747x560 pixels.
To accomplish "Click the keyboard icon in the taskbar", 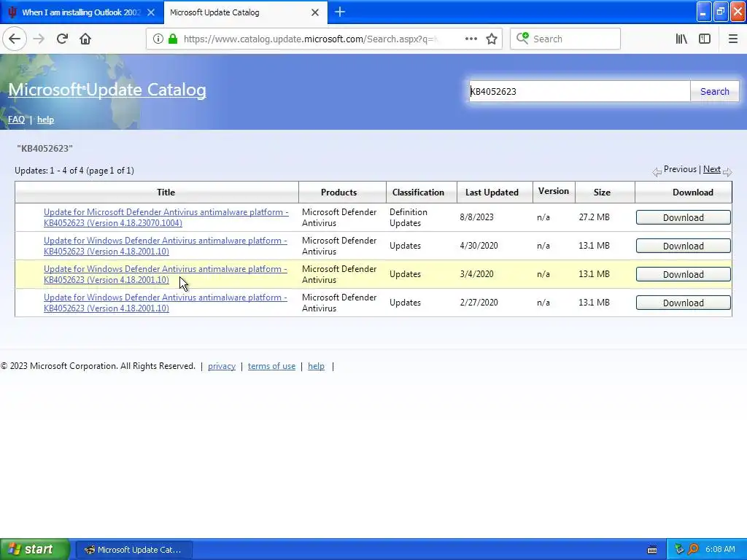I will [x=652, y=550].
